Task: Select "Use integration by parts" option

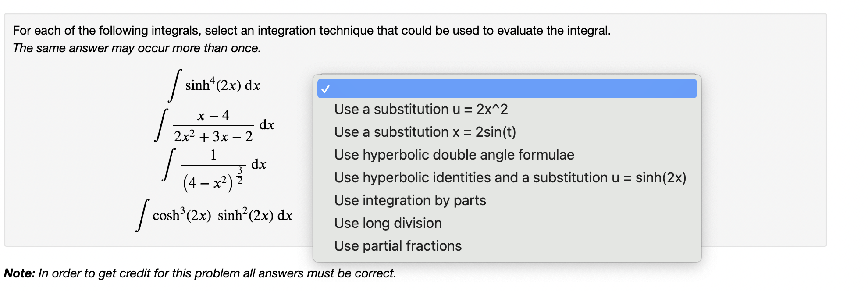Action: 410,200
